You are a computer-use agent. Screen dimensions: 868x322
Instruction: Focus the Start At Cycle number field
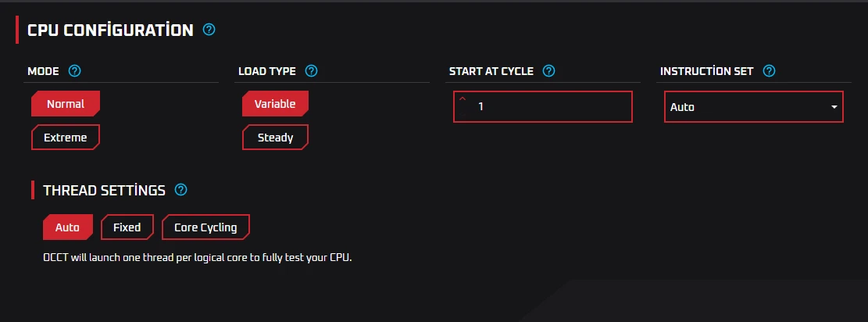(x=542, y=106)
